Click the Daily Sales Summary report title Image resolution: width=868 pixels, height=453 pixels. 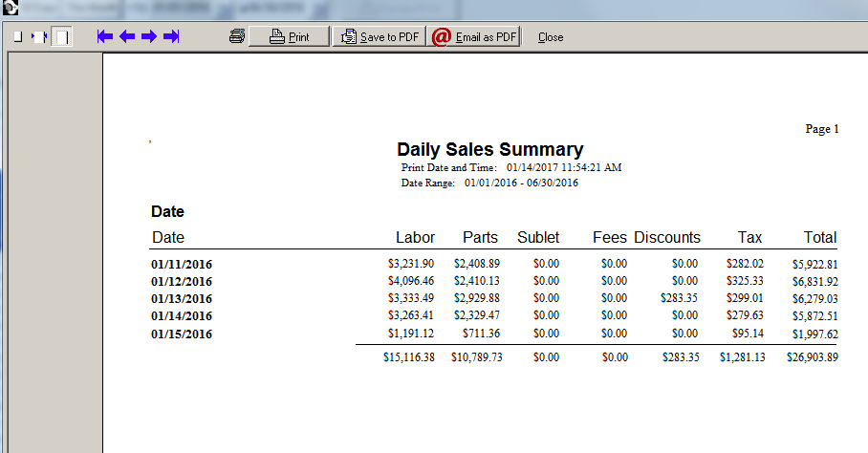coord(489,150)
